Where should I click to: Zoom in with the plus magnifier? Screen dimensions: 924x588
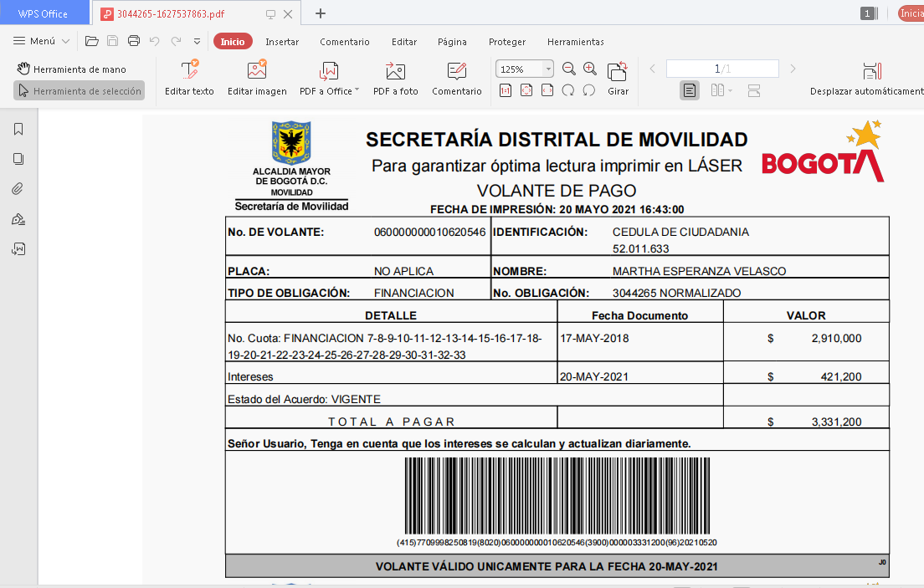coord(590,69)
